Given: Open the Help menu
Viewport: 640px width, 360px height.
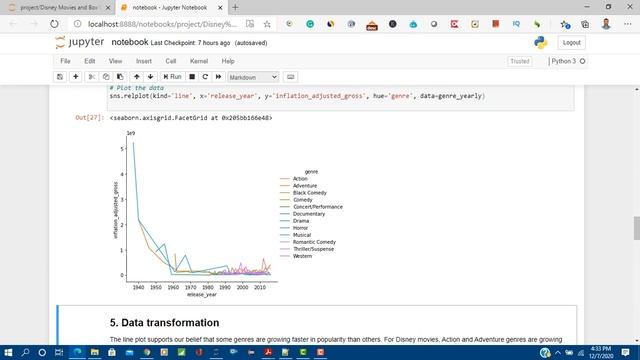Looking at the screenshot, I should (x=228, y=61).
